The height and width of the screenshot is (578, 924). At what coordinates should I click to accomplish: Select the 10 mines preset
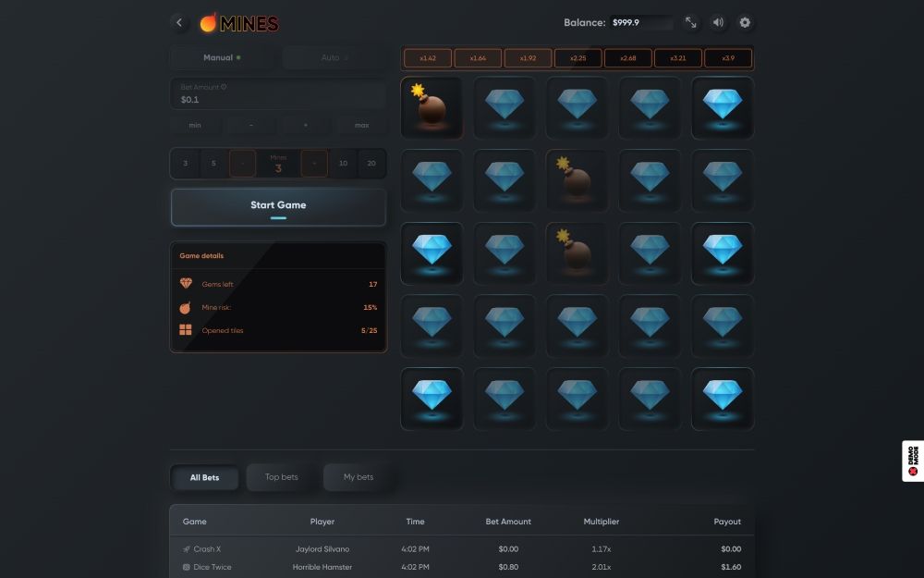click(343, 164)
